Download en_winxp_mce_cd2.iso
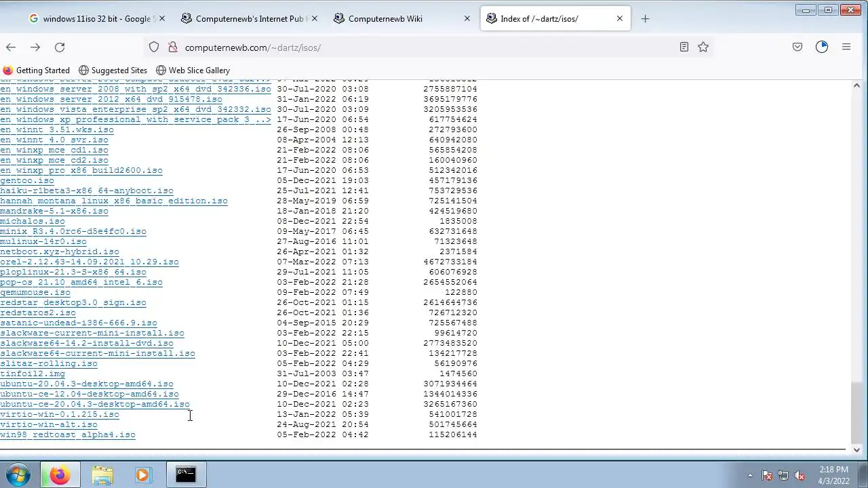 point(54,160)
